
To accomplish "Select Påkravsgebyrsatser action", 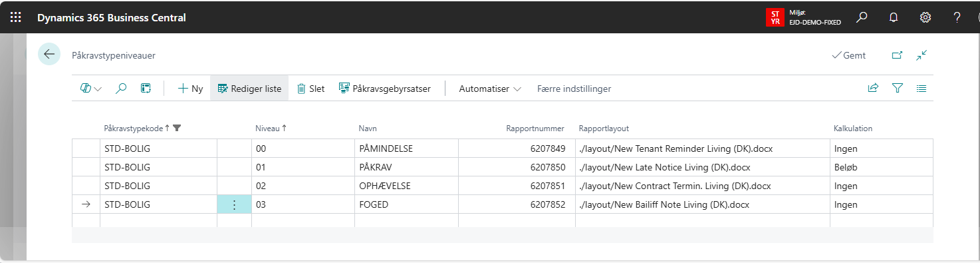I will tap(385, 89).
